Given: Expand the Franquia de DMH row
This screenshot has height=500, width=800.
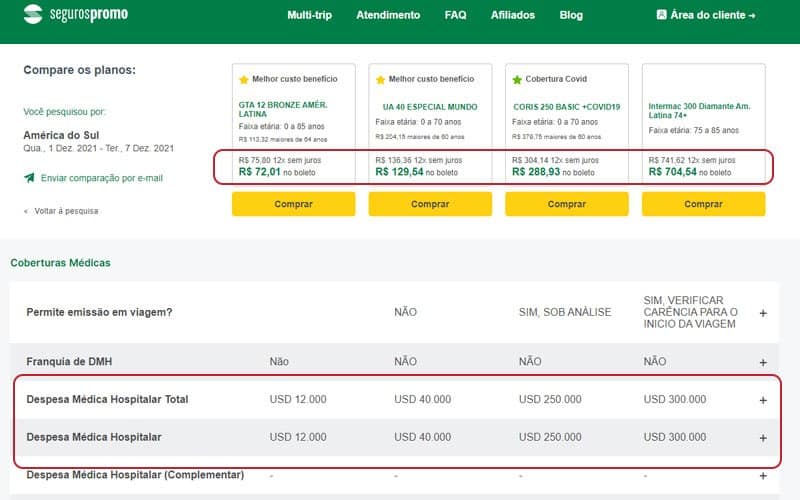Looking at the screenshot, I should 763,362.
